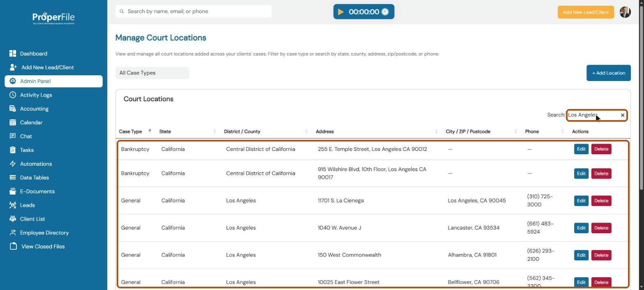
Task: Open the Client List group icon
Action: tap(13, 219)
